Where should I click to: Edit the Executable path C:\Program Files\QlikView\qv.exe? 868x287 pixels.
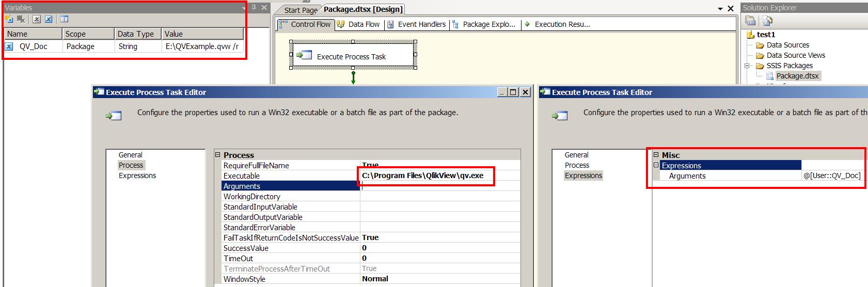[440, 176]
